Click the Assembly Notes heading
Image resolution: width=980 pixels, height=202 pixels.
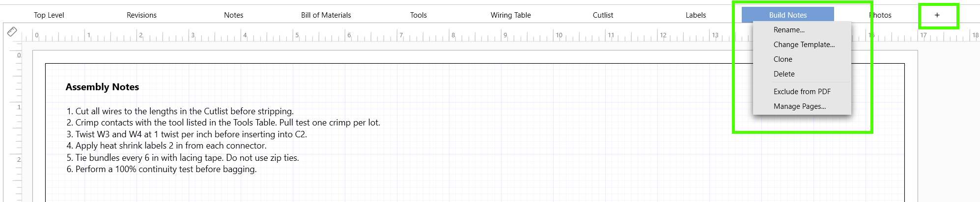(102, 87)
